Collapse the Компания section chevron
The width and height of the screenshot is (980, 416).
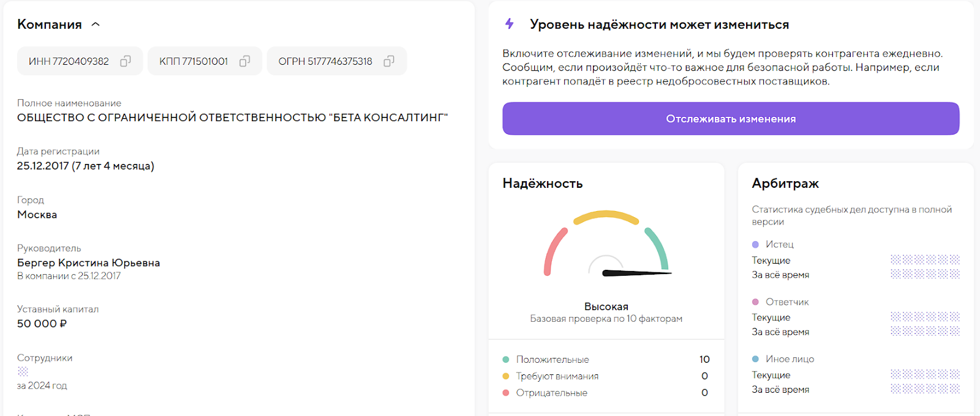(96, 24)
